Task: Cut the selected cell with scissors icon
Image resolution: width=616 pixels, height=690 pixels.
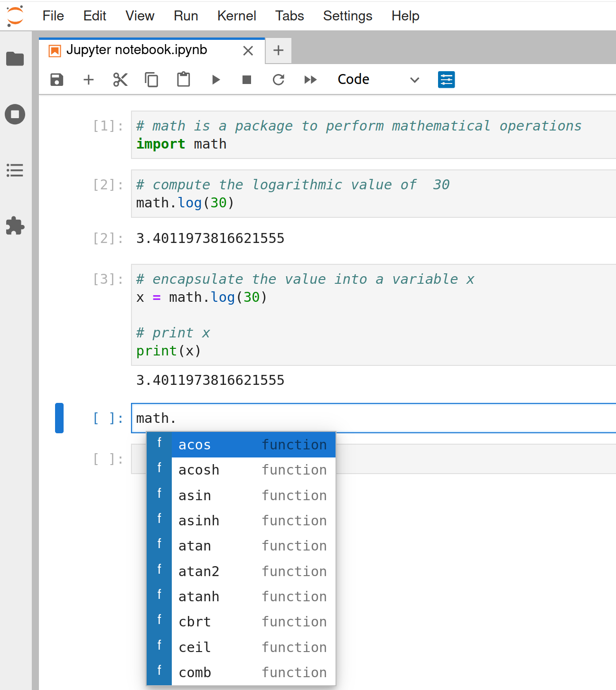Action: 121,80
